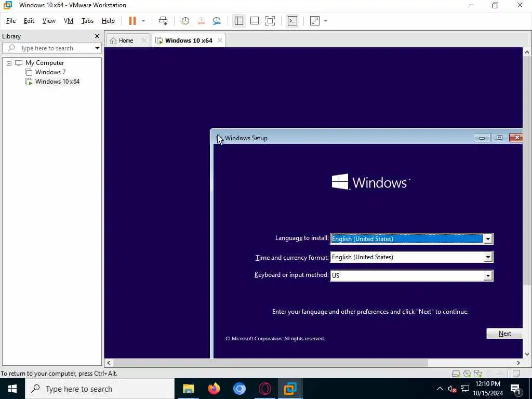Close the Home tab
The image size is (532, 399).
click(x=144, y=41)
